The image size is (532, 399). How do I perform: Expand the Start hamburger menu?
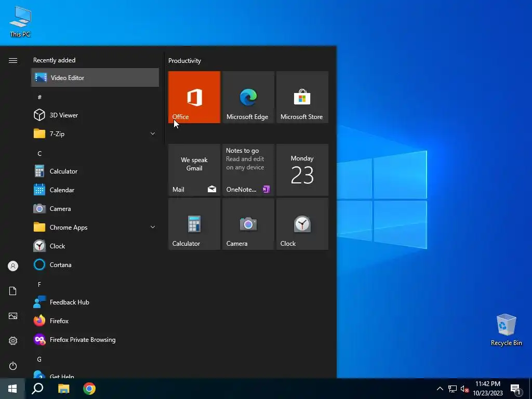[x=13, y=60]
